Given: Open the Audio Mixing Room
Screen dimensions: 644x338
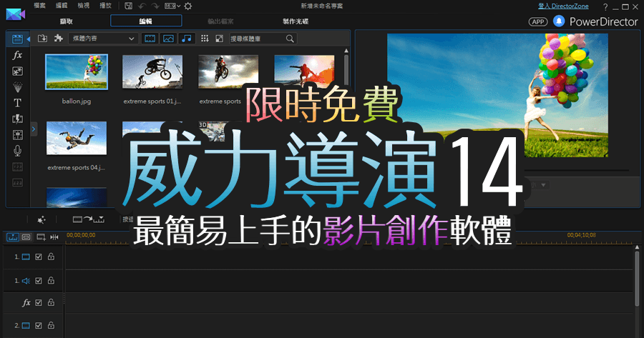Looking at the screenshot, I should (17, 135).
